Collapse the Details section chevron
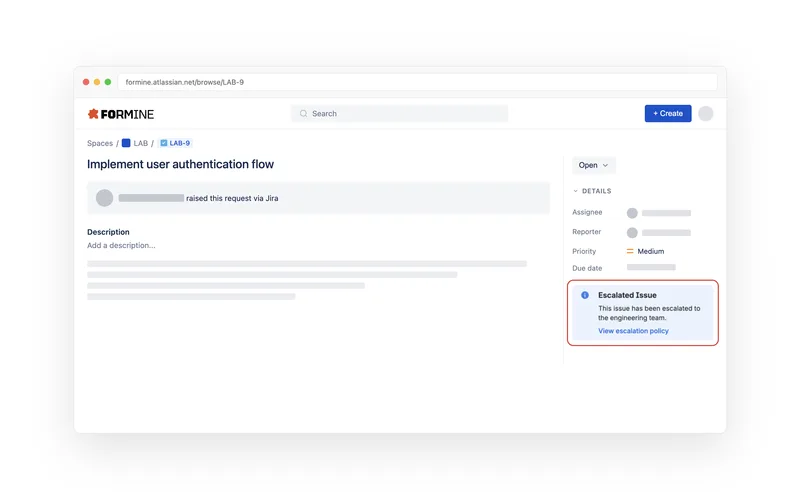800x501 pixels. pos(576,191)
